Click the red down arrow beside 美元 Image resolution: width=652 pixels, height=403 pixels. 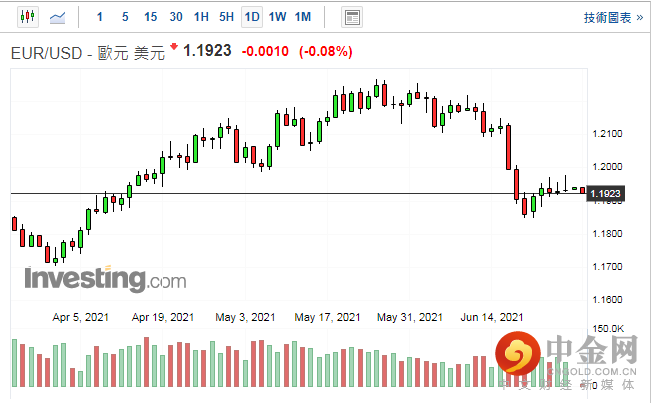174,48
